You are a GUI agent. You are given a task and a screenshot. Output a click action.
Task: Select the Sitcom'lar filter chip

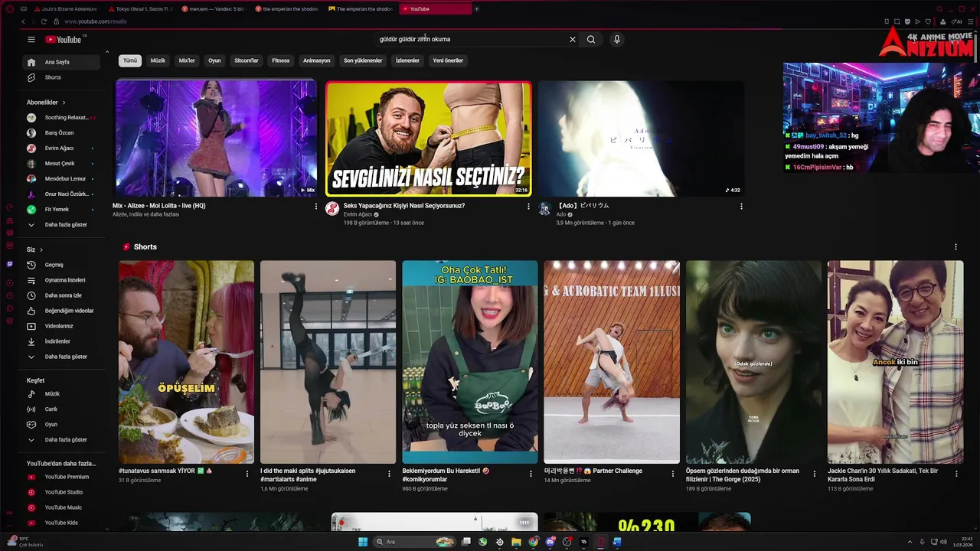point(247,60)
